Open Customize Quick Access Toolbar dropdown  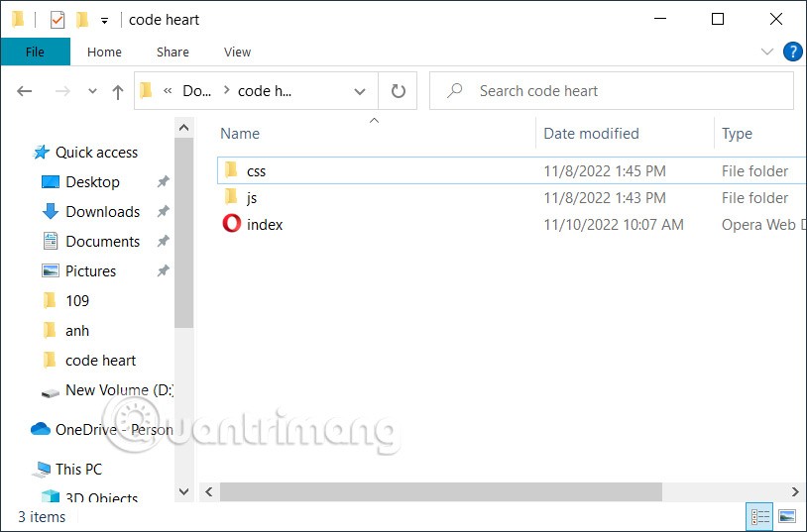pyautogui.click(x=104, y=20)
